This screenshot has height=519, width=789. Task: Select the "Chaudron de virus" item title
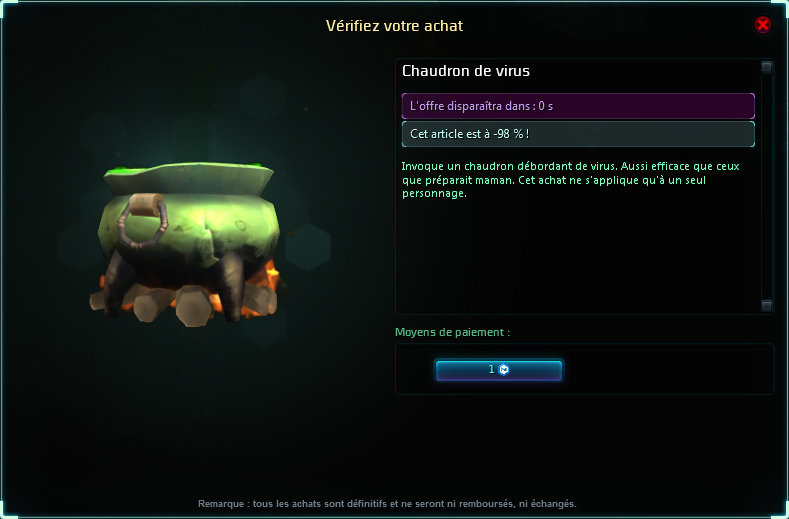465,71
